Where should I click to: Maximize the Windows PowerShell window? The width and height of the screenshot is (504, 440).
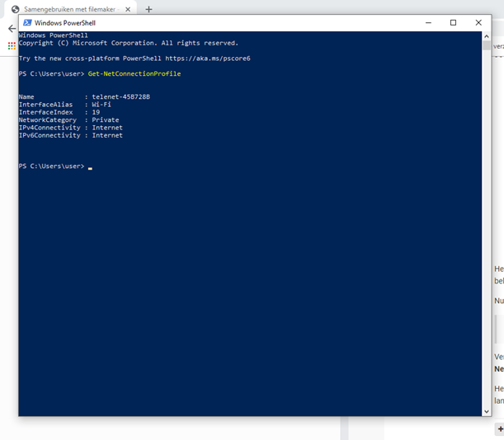453,23
